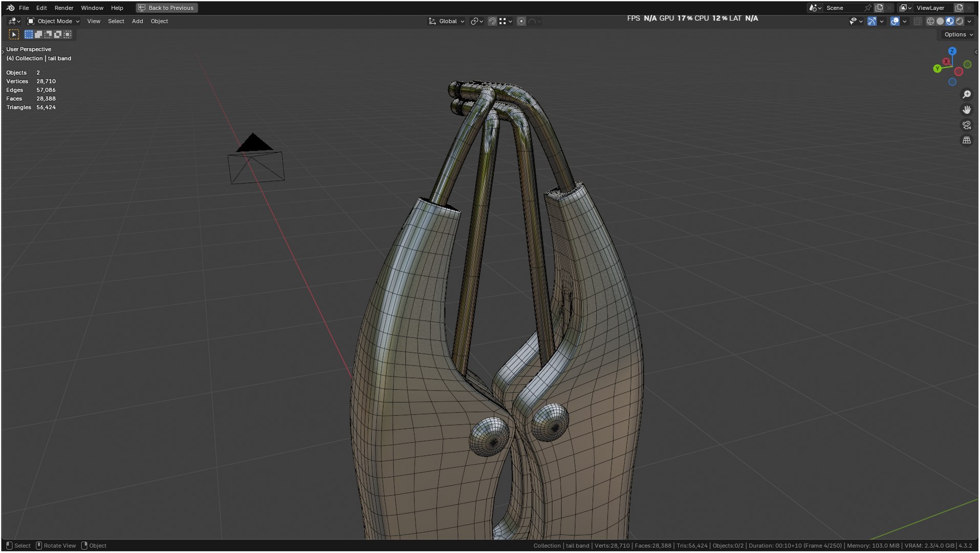Toggle X-Ray view
The image size is (980, 553).
918,21
